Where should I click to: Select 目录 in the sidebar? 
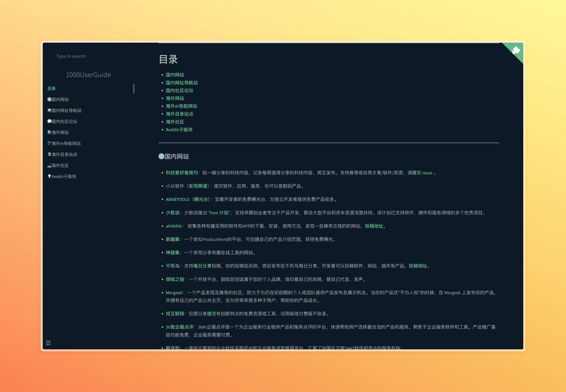pos(52,88)
